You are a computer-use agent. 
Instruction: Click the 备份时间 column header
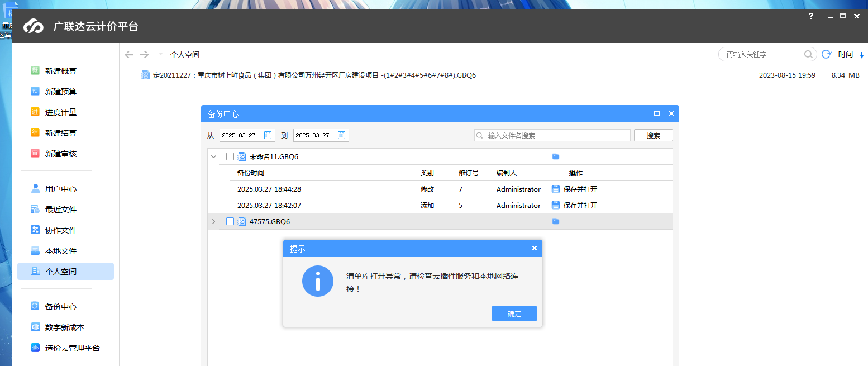coord(251,173)
